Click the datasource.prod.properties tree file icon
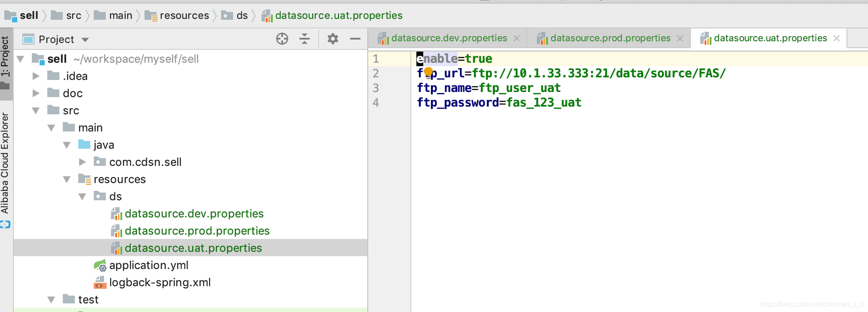This screenshot has height=312, width=868. pos(117,231)
